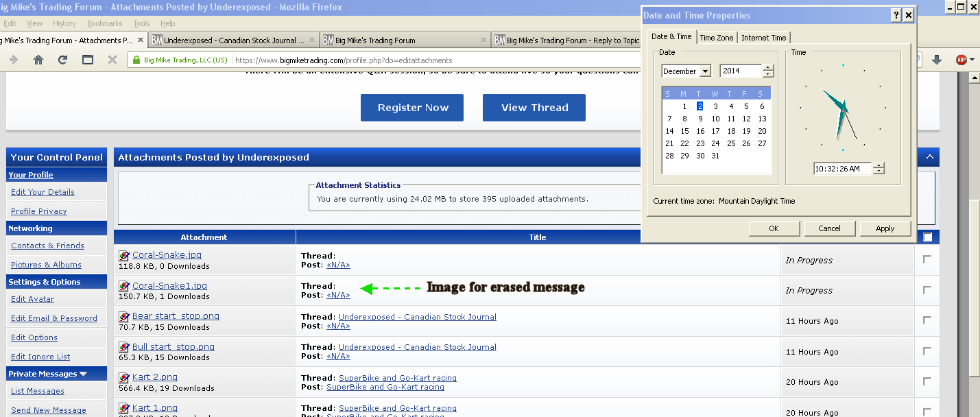Viewport: 980px width, 417px height.
Task: Open SuperBike and Go-Kart racing thread for Kart 2.png
Action: [398, 378]
